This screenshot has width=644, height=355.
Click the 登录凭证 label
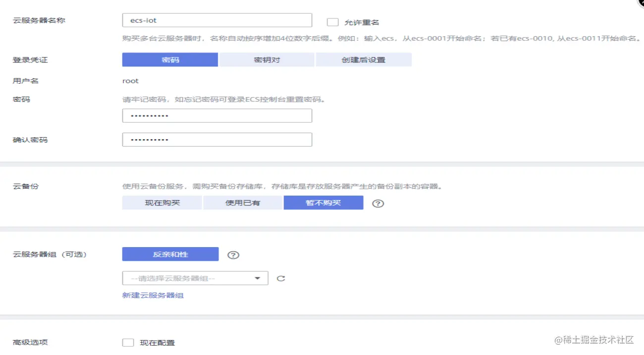(30, 60)
